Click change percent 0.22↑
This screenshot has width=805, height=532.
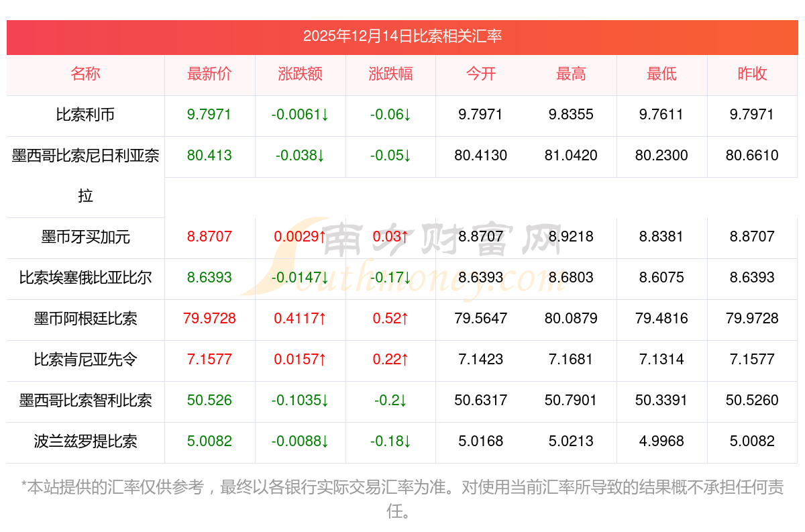pos(390,360)
